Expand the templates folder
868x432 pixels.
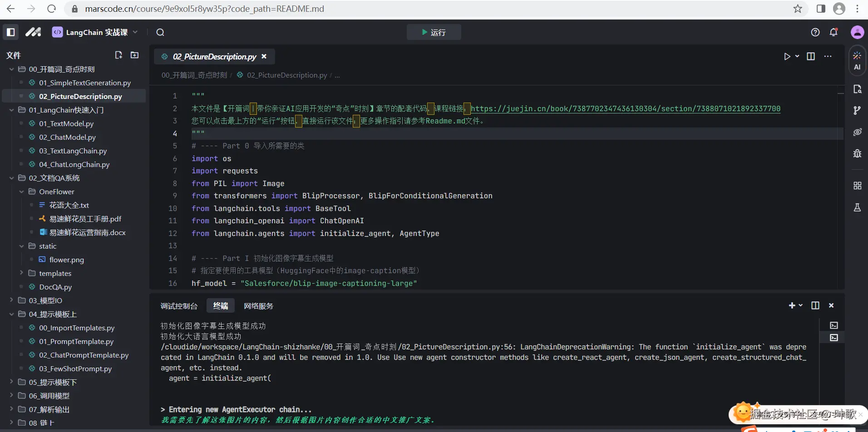[x=55, y=273]
